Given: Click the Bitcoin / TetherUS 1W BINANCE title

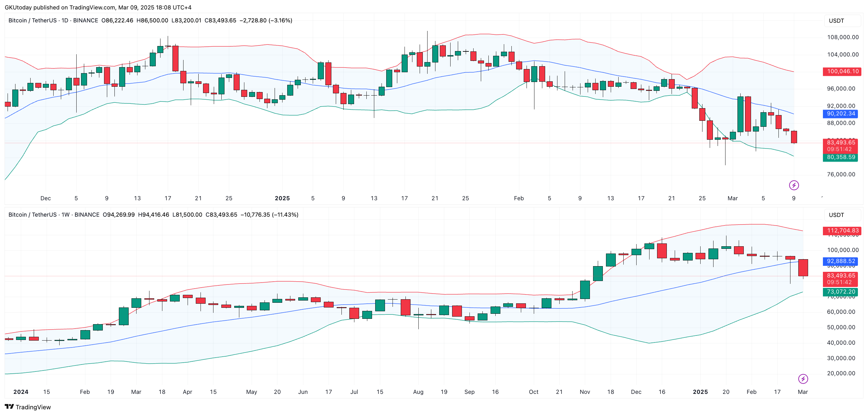Looking at the screenshot, I should [x=54, y=215].
